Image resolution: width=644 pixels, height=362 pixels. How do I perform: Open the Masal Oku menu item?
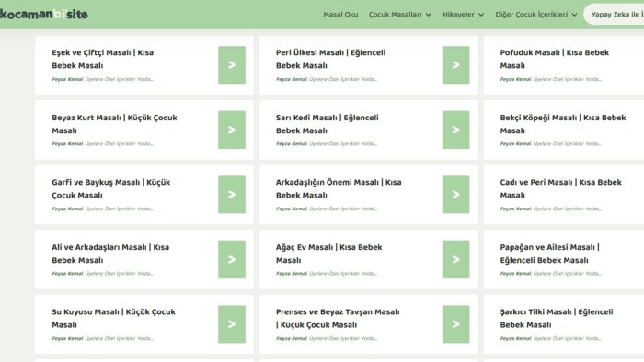[340, 15]
